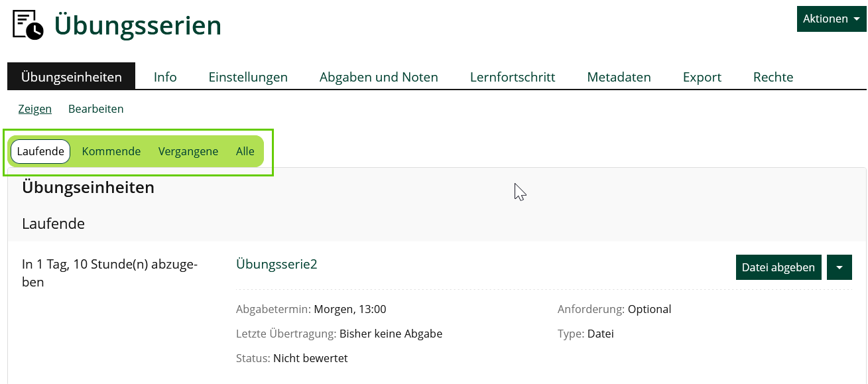Open the Übungsserie2 link
The image size is (868, 384).
pyautogui.click(x=277, y=264)
